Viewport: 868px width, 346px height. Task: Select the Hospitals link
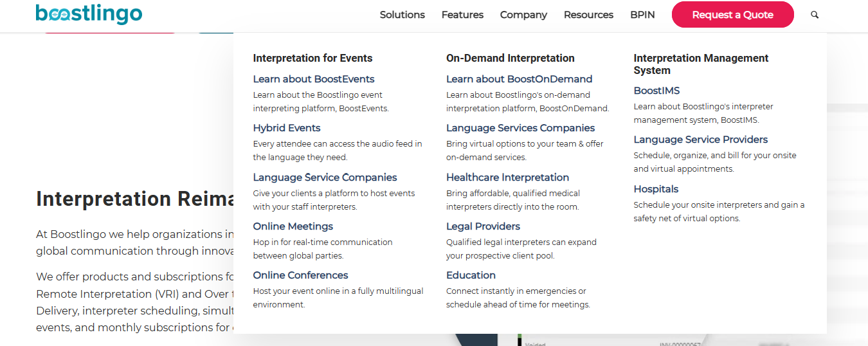[x=656, y=189]
